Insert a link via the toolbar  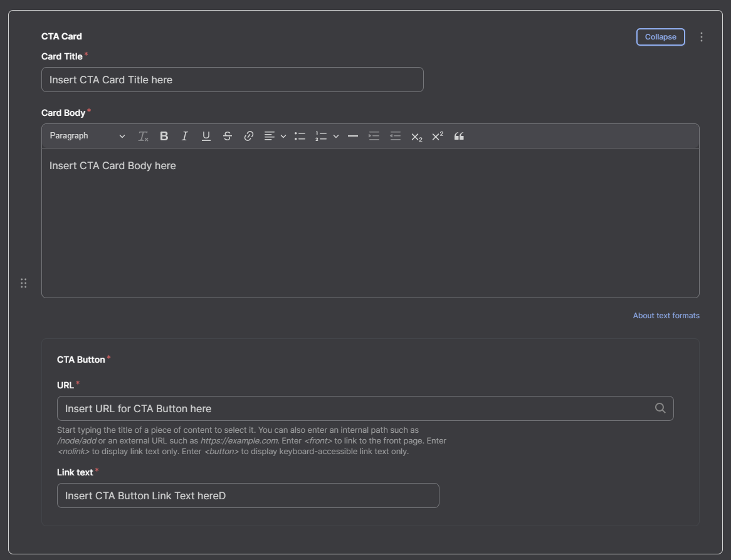point(248,136)
